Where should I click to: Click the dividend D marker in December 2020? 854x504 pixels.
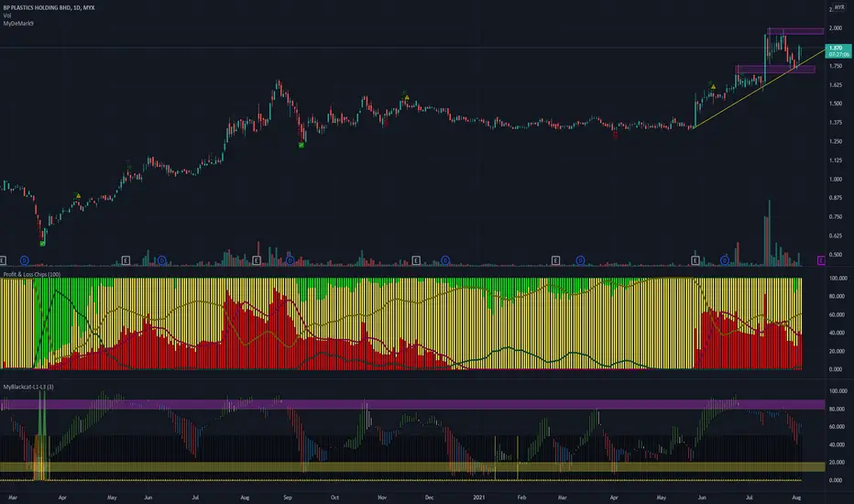click(x=445, y=260)
